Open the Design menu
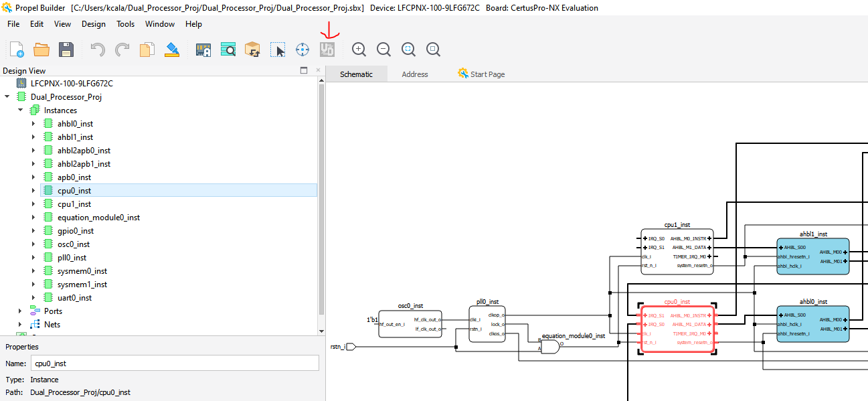Image resolution: width=868 pixels, height=401 pixels. [x=93, y=24]
